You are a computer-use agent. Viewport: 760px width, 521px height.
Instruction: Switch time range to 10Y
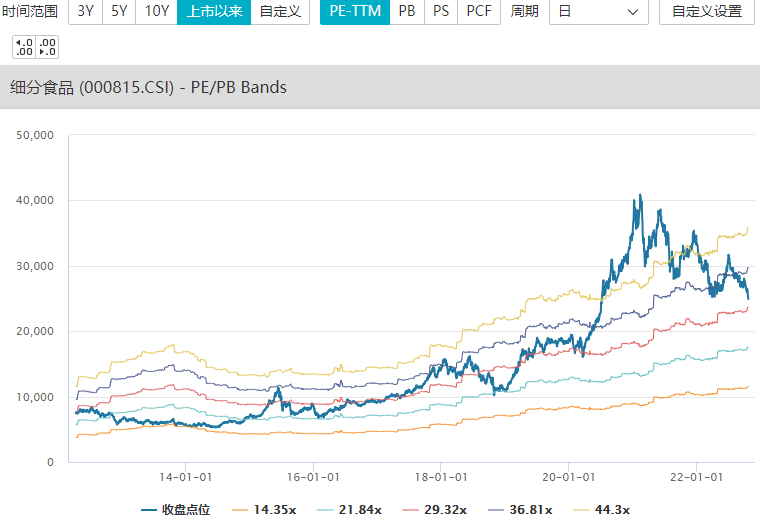pyautogui.click(x=157, y=12)
